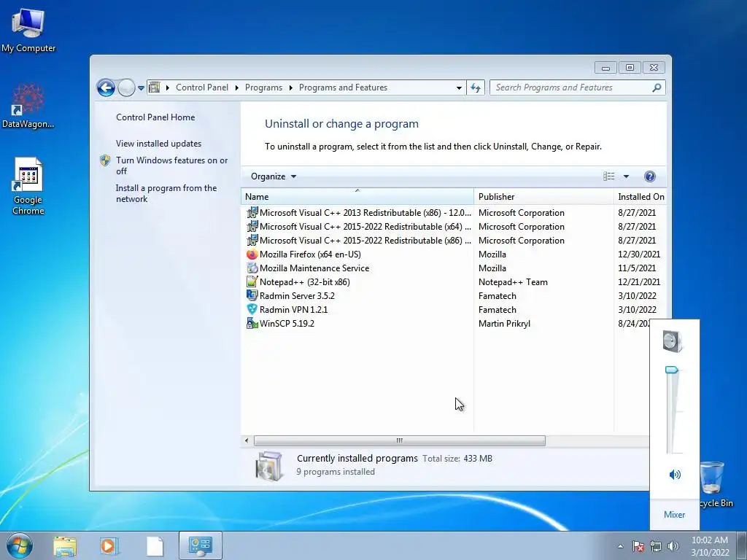Image resolution: width=747 pixels, height=560 pixels.
Task: Open the Organize dropdown menu
Action: click(274, 176)
